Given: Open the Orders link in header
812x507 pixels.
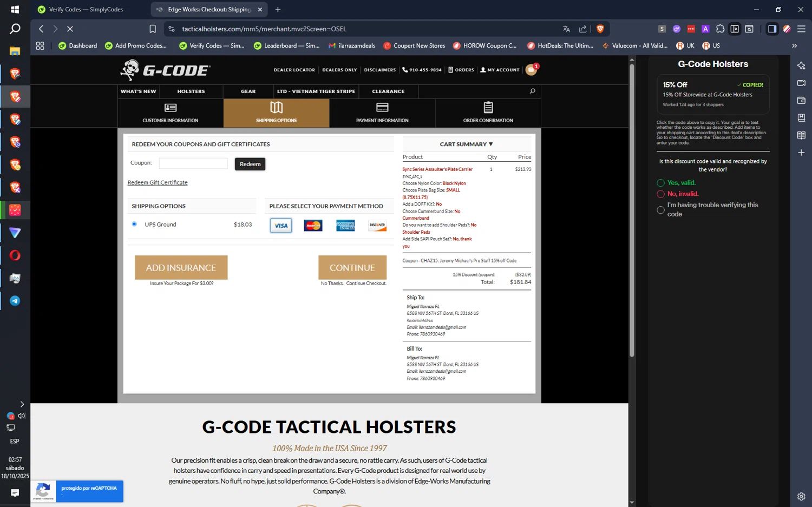Looking at the screenshot, I should click(461, 70).
